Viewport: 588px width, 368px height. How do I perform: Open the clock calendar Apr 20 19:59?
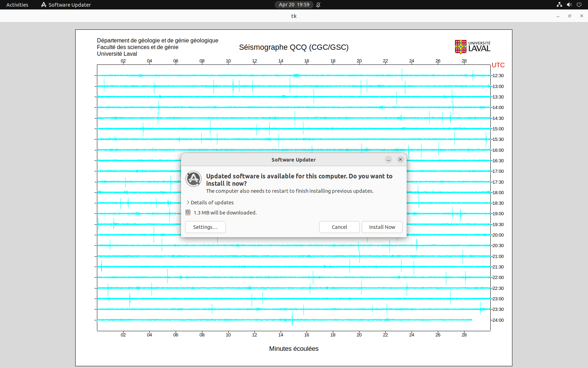tap(294, 5)
